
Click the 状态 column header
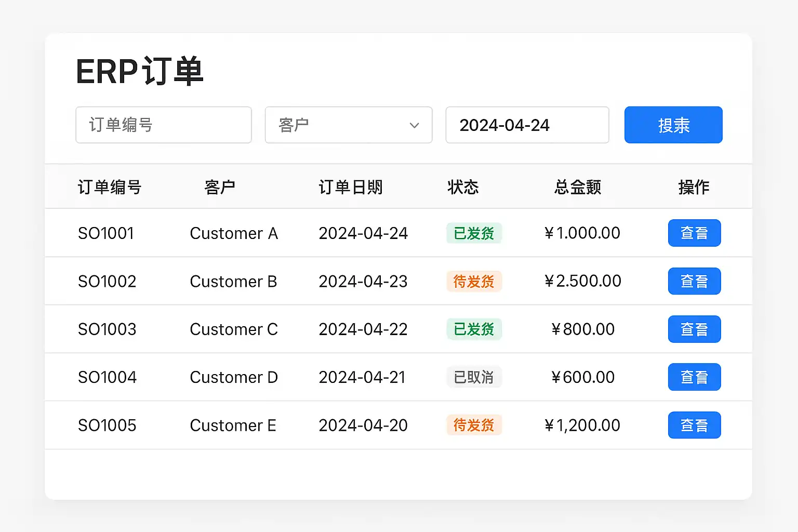point(463,187)
